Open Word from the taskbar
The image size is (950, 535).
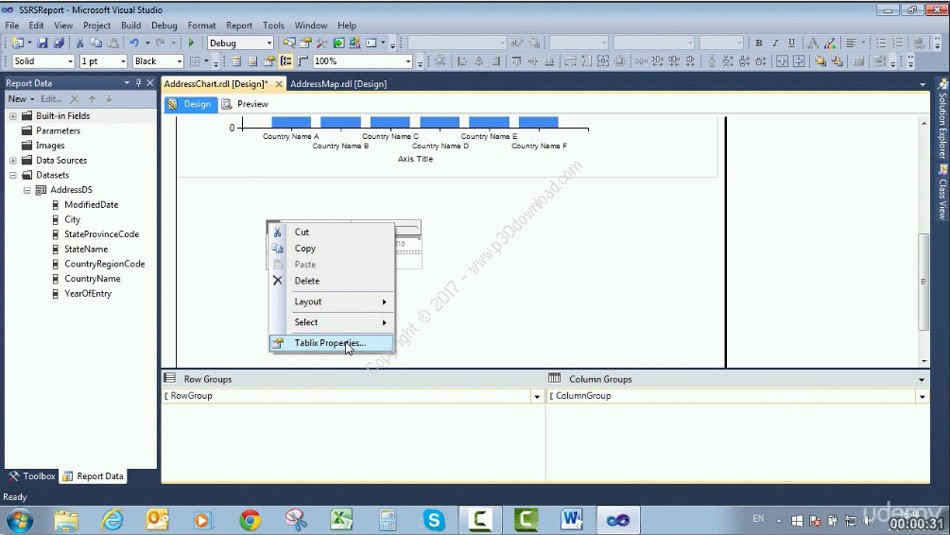[x=571, y=520]
